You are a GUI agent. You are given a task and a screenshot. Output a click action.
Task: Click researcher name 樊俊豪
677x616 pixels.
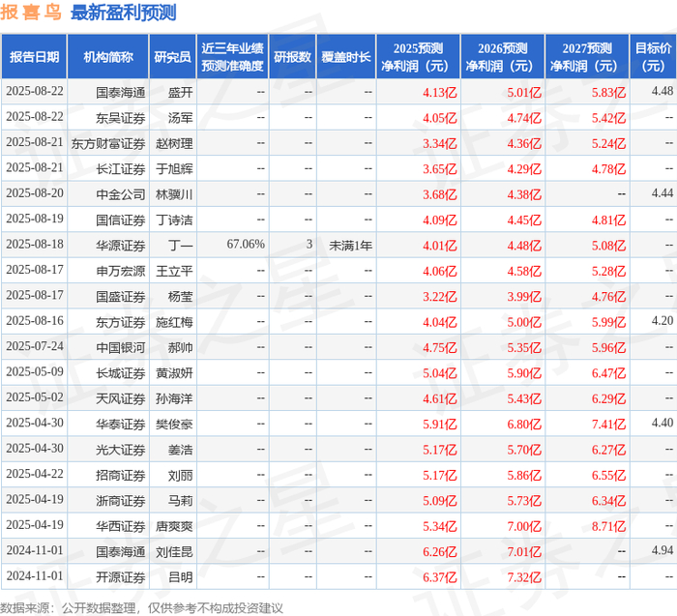[174, 424]
